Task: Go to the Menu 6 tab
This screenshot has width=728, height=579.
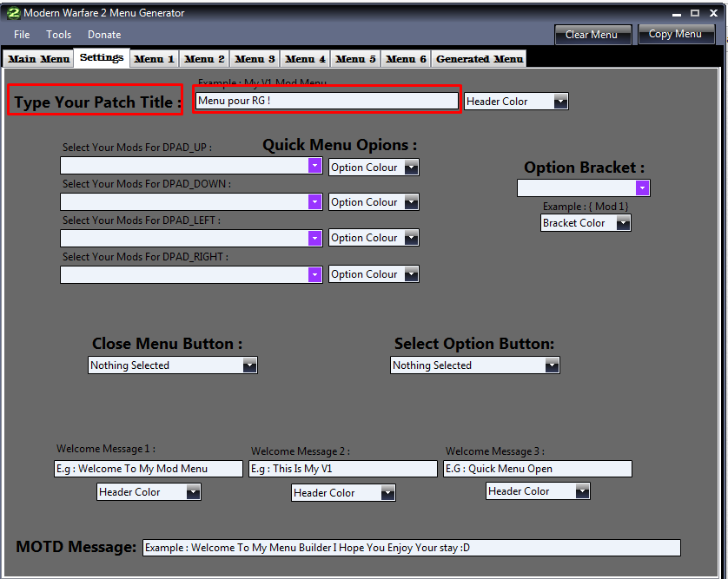Action: 406,59
